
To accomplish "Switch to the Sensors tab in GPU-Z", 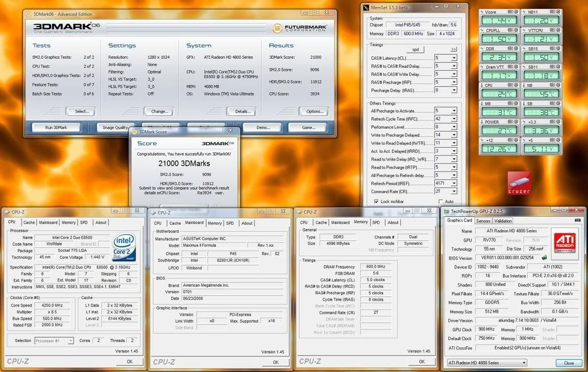I will [x=483, y=221].
